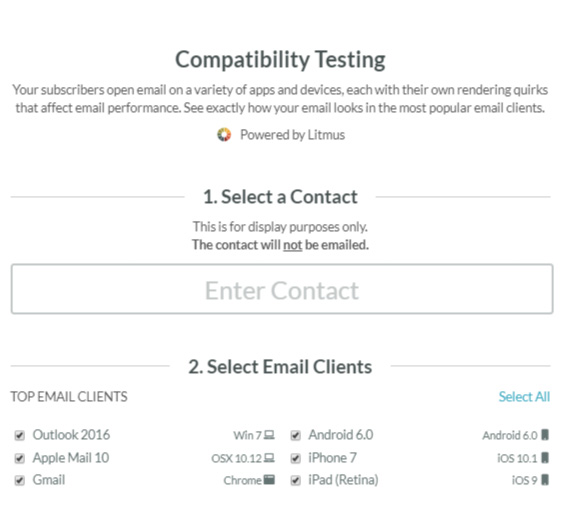568x505 pixels.
Task: Uncheck the Apple Mail 10 checkbox
Action: (x=20, y=458)
